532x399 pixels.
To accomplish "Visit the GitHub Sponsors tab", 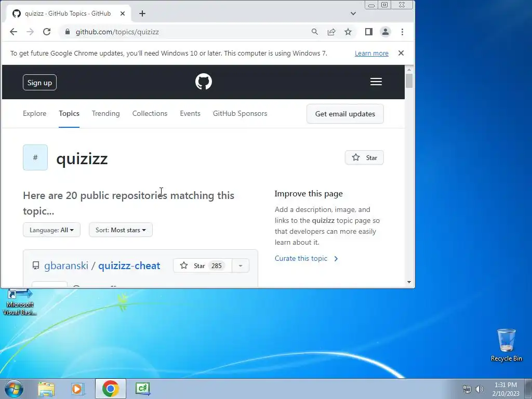I will click(240, 113).
